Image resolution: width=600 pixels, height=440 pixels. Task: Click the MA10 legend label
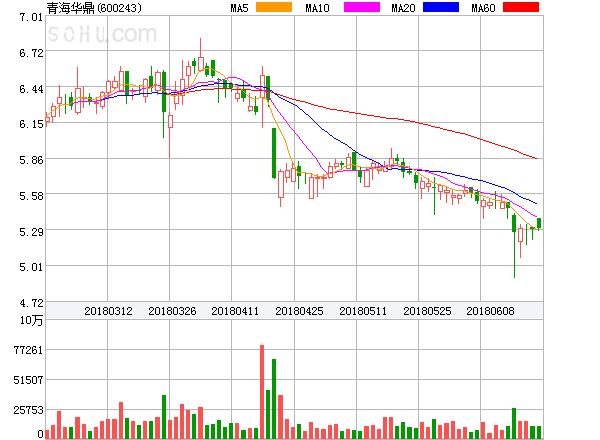coord(317,8)
